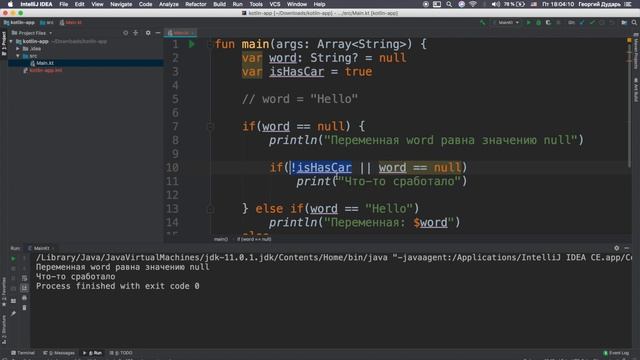Viewport: 640px width, 360px height.
Task: Click the VCS update project arrow icon
Action: click(582, 22)
